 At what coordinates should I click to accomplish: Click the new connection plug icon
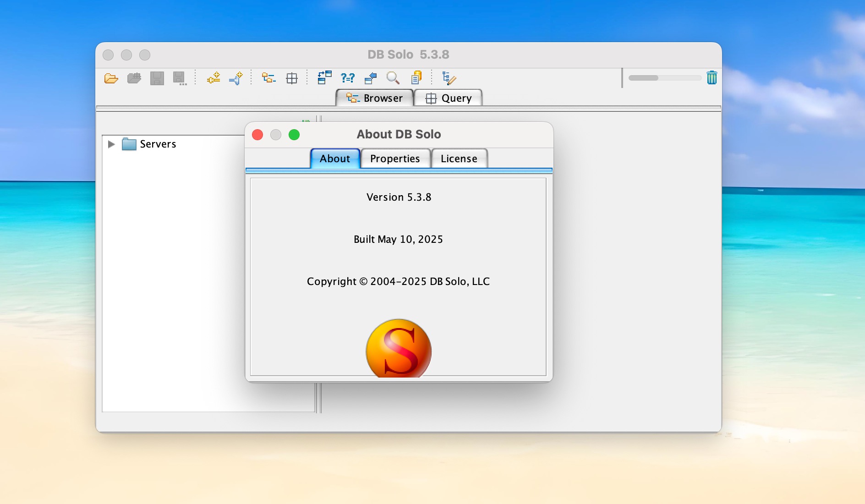[214, 78]
